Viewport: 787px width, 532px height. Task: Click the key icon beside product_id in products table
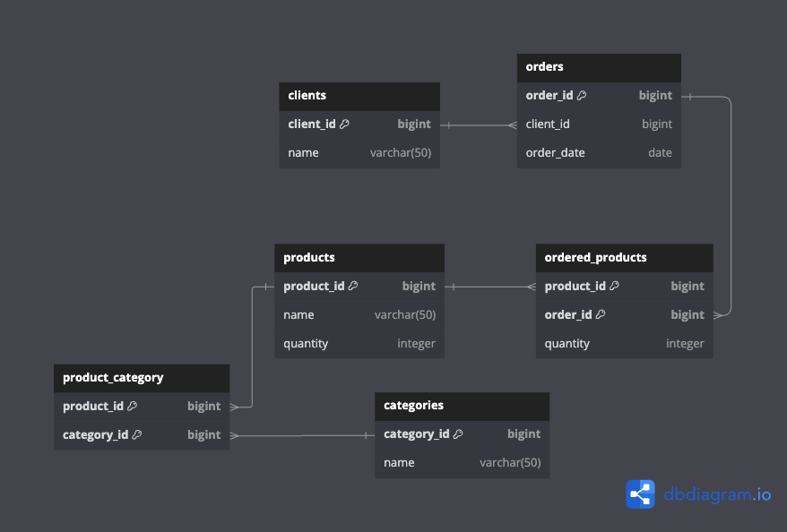353,287
